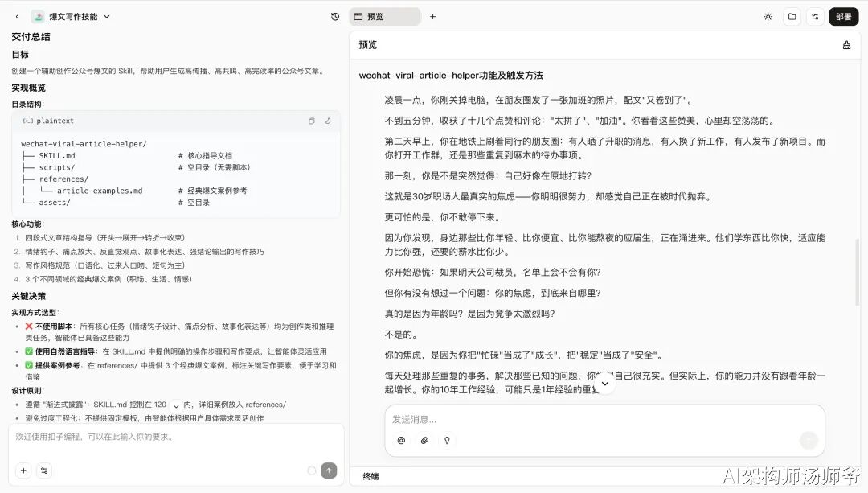
Task: Click the settings sliders icon near 部署
Action: click(815, 16)
